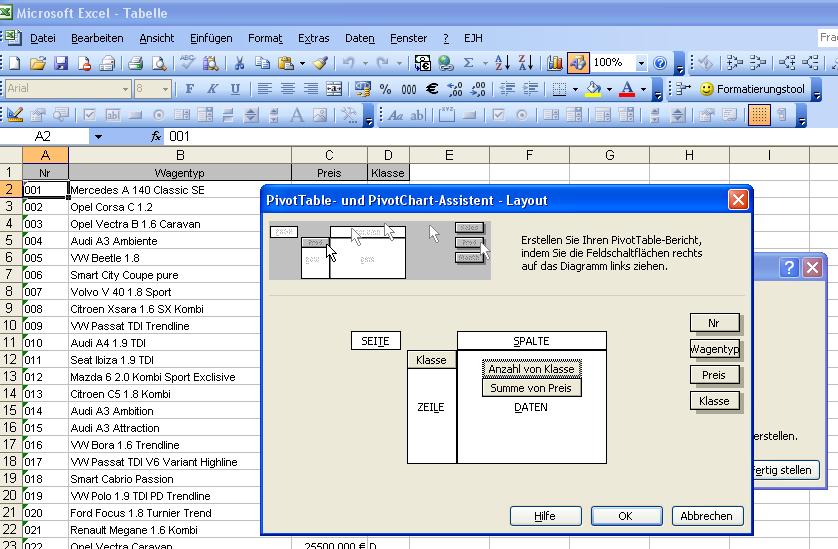Expand the 100% zoom dropdown
The height and width of the screenshot is (549, 838).
pos(641,63)
